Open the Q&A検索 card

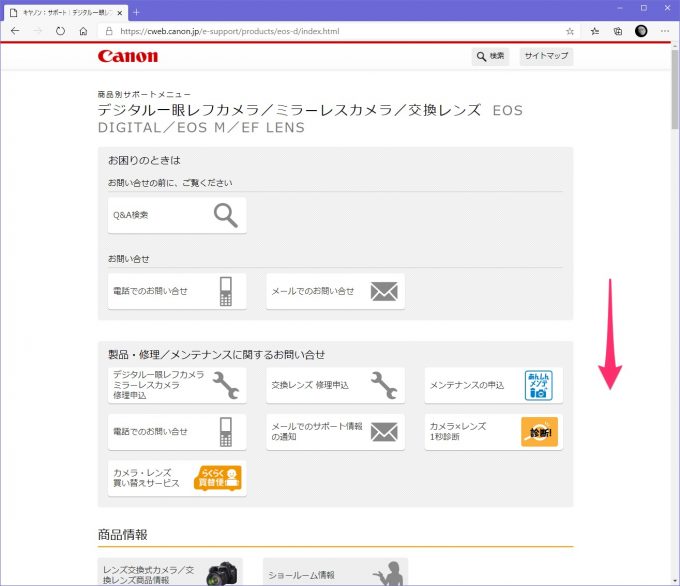[x=177, y=215]
